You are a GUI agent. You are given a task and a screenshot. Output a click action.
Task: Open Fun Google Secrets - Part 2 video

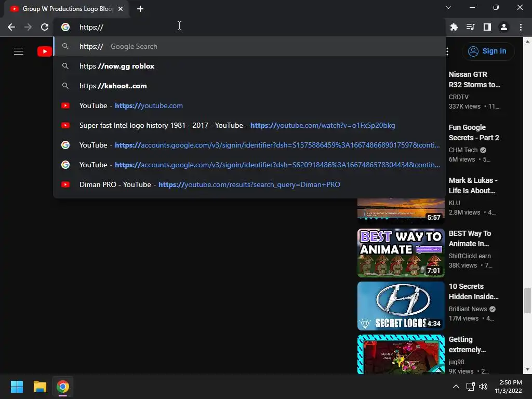pos(474,132)
